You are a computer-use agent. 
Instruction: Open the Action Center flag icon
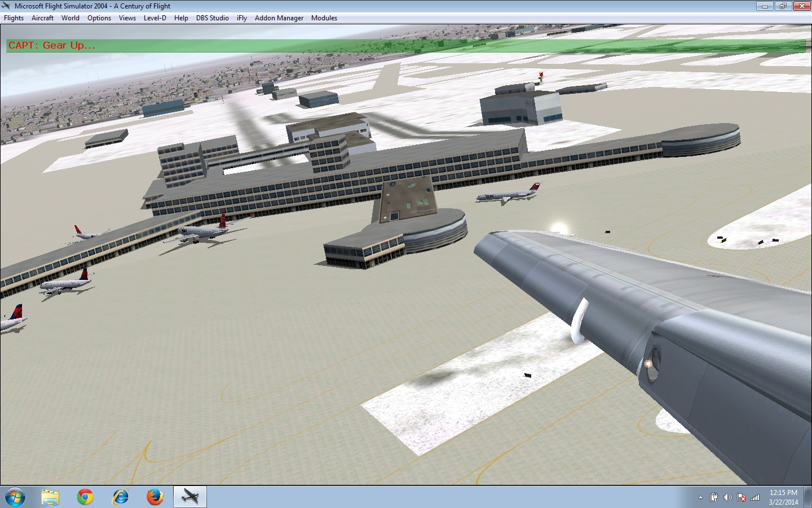742,497
